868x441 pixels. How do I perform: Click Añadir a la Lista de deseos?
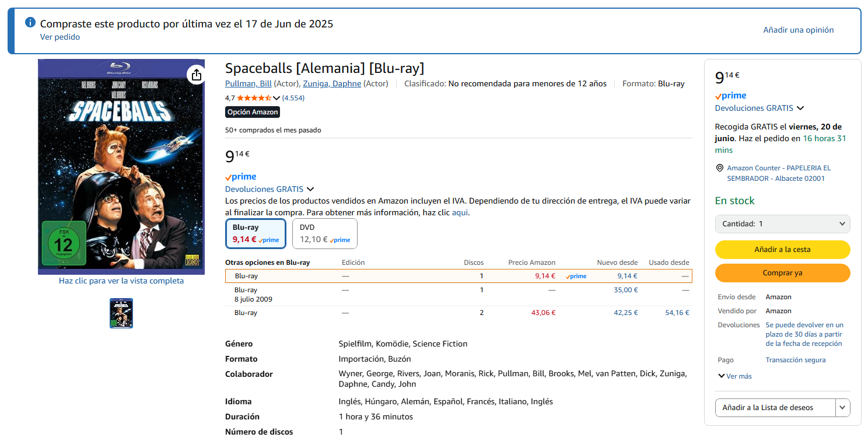pyautogui.click(x=775, y=408)
